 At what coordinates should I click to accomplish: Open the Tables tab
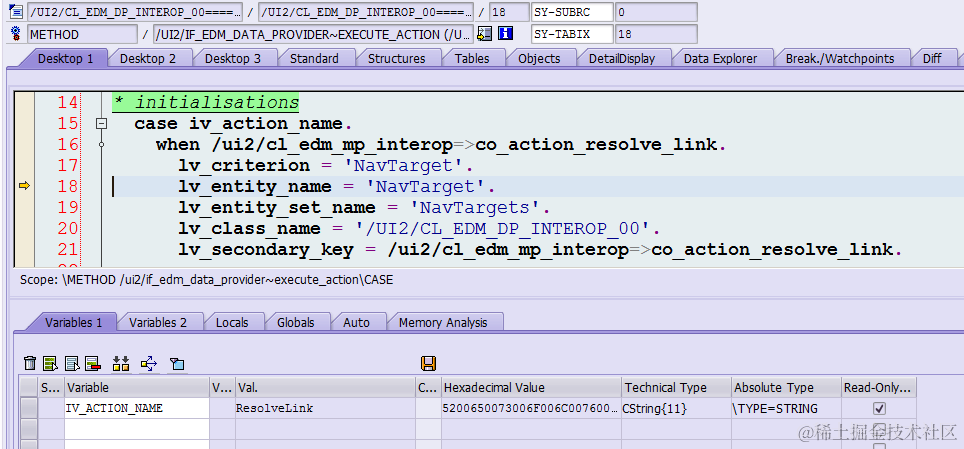point(472,58)
